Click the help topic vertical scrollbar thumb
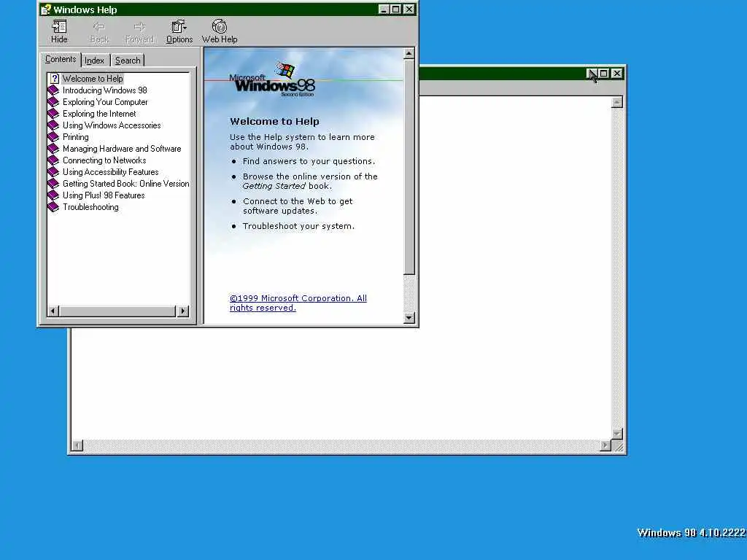 coord(409,167)
